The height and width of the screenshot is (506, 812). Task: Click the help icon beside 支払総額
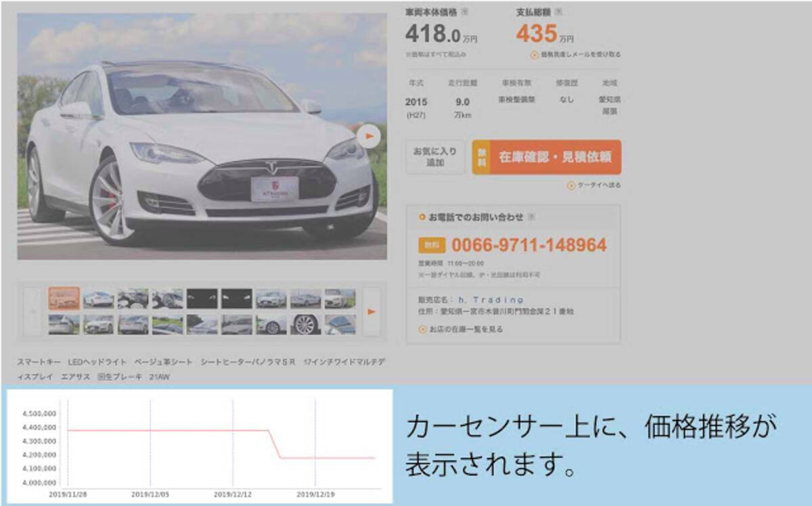pyautogui.click(x=558, y=11)
